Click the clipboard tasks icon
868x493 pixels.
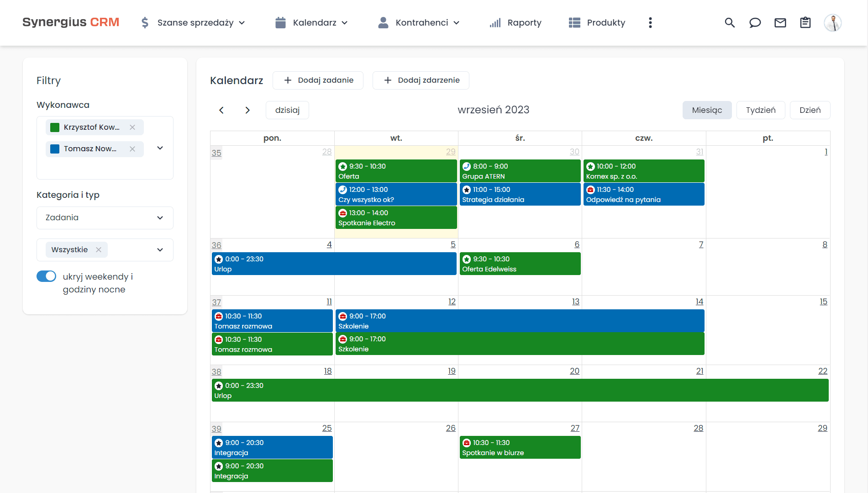[805, 22]
